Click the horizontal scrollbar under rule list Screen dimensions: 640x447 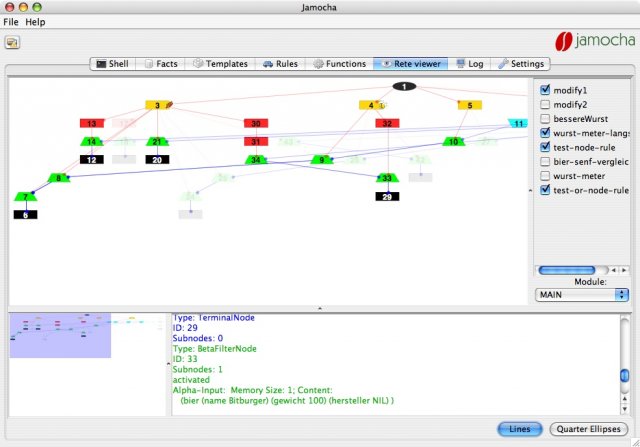572,270
